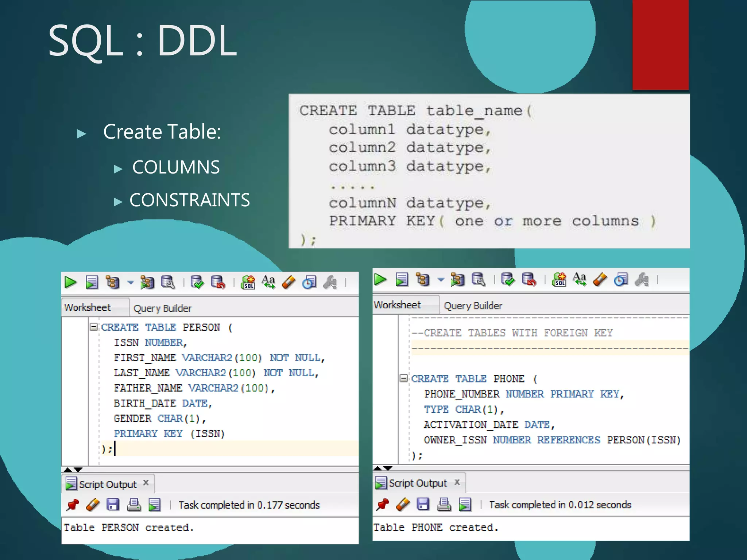Switch to Query Builder tab in left worksheet
The image size is (747, 560).
tap(162, 308)
